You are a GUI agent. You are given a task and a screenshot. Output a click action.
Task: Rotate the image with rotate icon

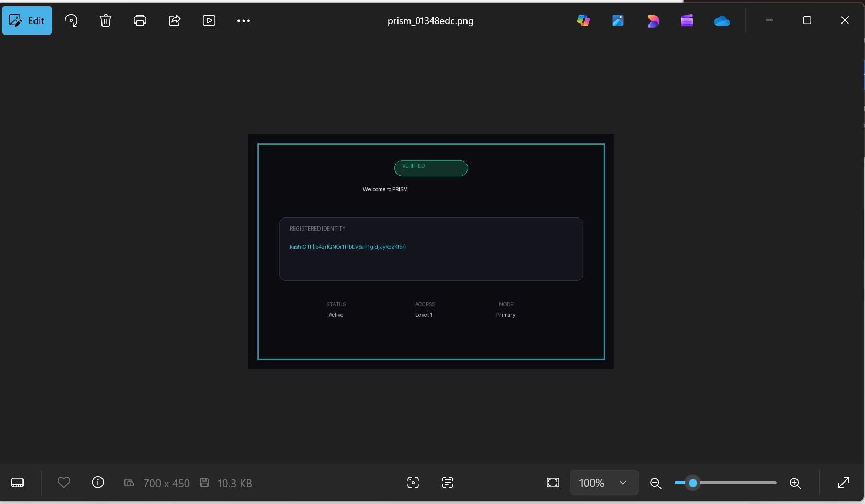(71, 20)
